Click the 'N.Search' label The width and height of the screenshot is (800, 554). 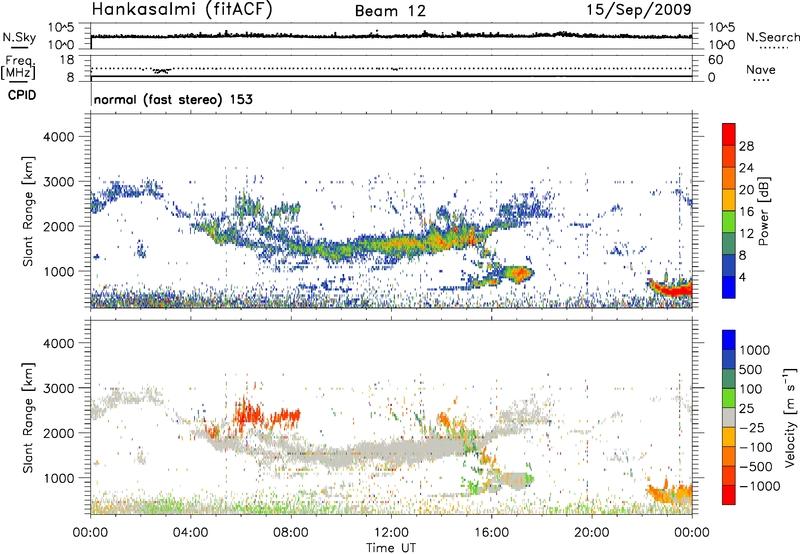772,37
